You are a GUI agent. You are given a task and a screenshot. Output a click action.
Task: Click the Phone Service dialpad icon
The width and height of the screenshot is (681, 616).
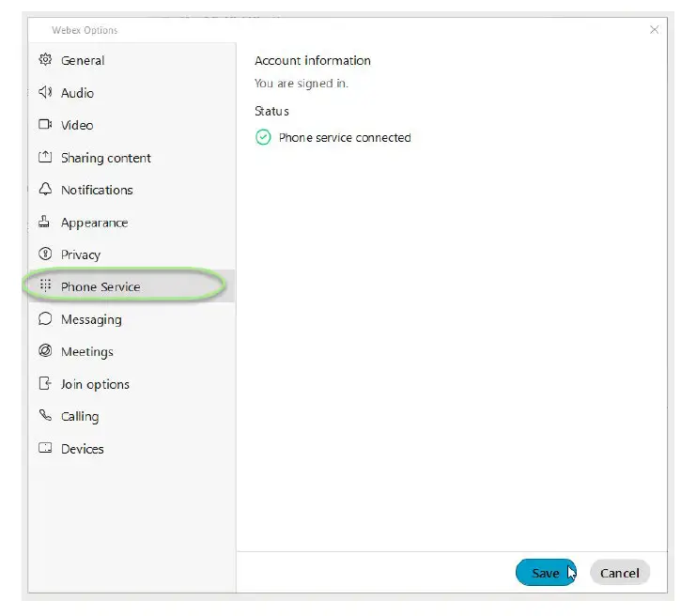coord(46,285)
